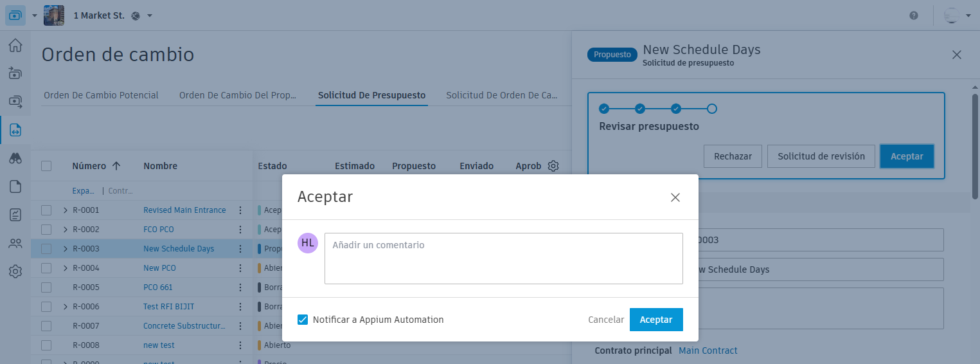Viewport: 980px width, 364px height.
Task: Open the help question mark icon
Action: 914,15
